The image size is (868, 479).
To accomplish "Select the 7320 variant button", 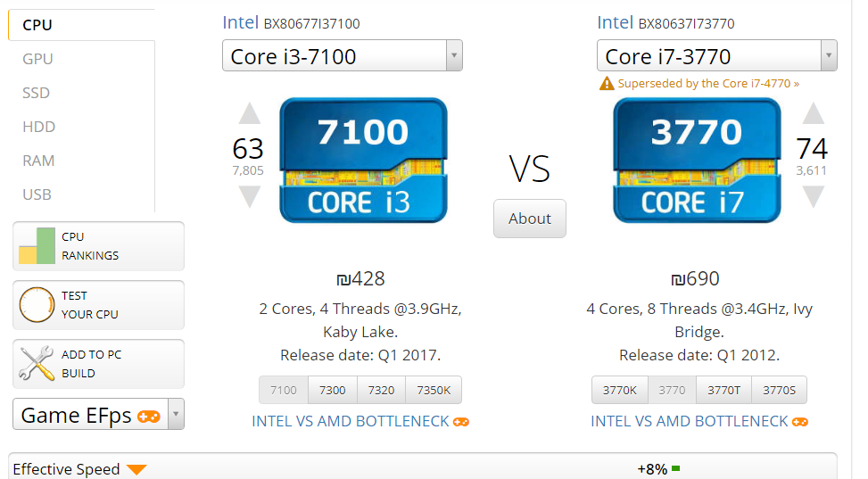I will tap(382, 391).
